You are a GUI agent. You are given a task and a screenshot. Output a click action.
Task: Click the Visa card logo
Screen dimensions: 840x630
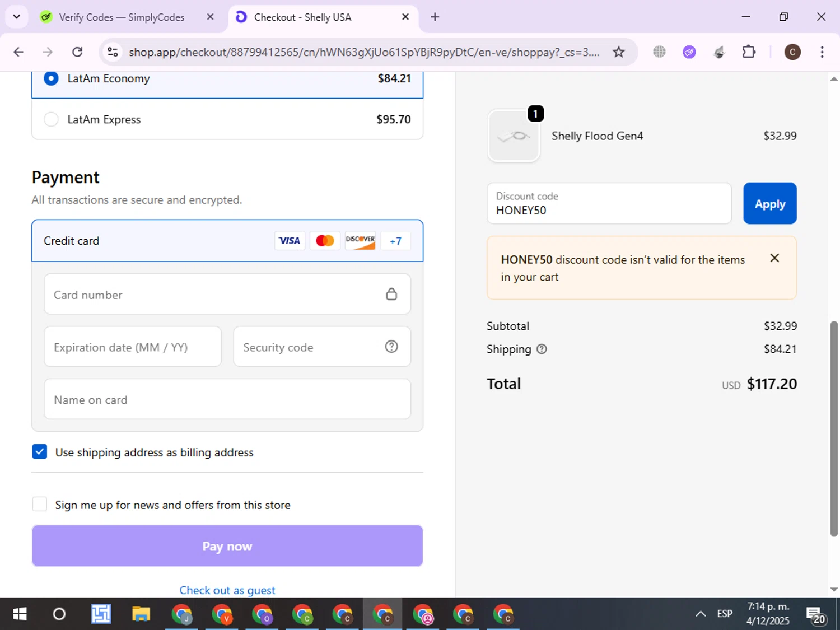290,241
